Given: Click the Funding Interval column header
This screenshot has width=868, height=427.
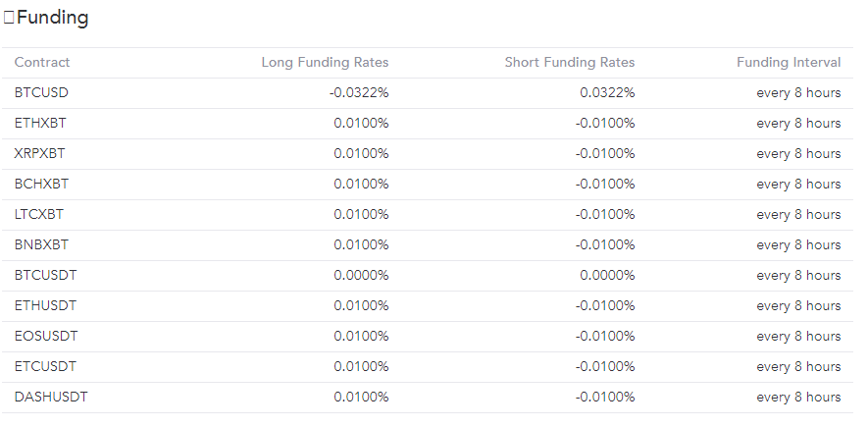Looking at the screenshot, I should pyautogui.click(x=789, y=62).
